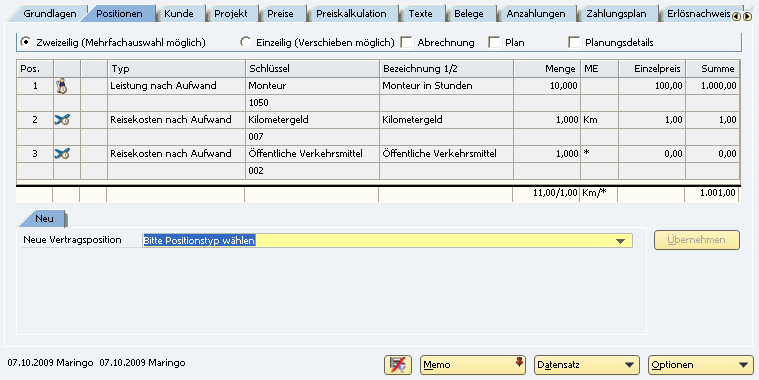Click Öffentliche Verkehrsmittel in the Bezeichnung column

tap(446, 153)
